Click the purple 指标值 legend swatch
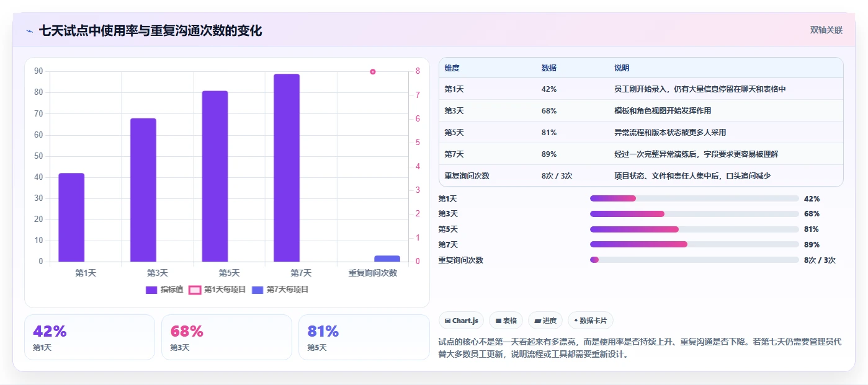The height and width of the screenshot is (385, 868). 151,290
